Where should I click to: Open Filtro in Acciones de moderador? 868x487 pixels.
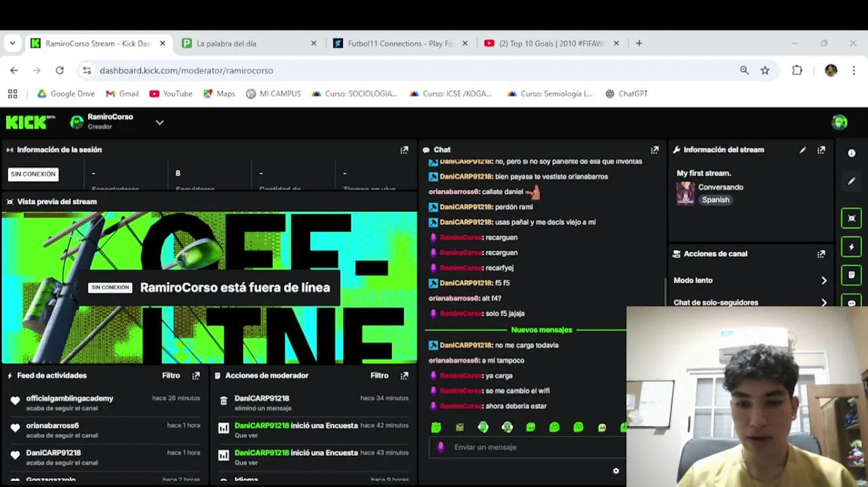(x=380, y=375)
